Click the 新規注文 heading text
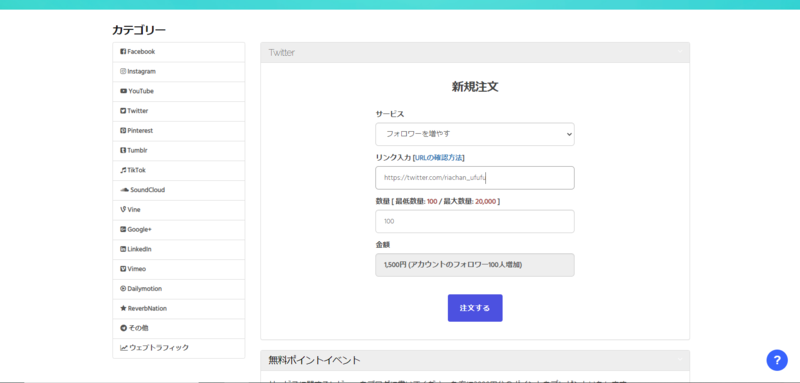 (475, 87)
